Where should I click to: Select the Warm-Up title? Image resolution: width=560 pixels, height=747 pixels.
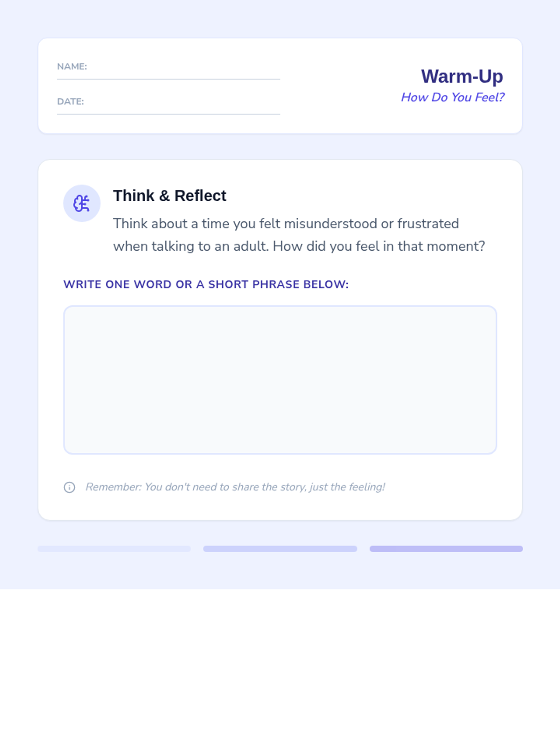click(462, 76)
